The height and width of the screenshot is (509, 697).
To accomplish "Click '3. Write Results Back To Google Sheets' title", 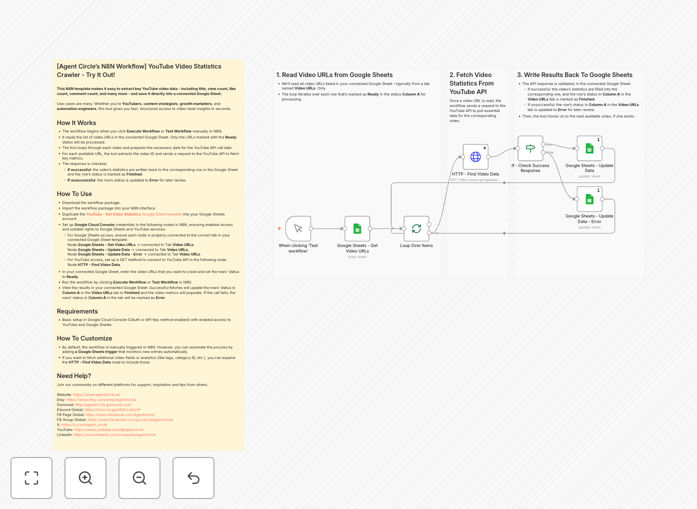I will (574, 75).
